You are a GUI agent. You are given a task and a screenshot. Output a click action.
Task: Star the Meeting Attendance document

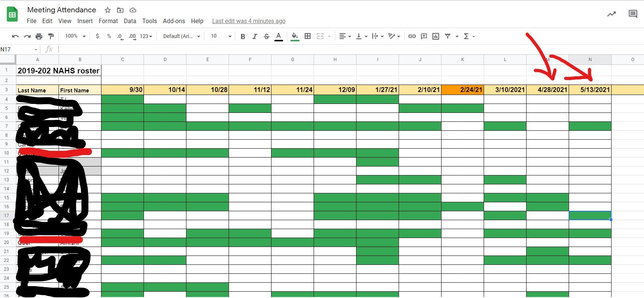(108, 10)
